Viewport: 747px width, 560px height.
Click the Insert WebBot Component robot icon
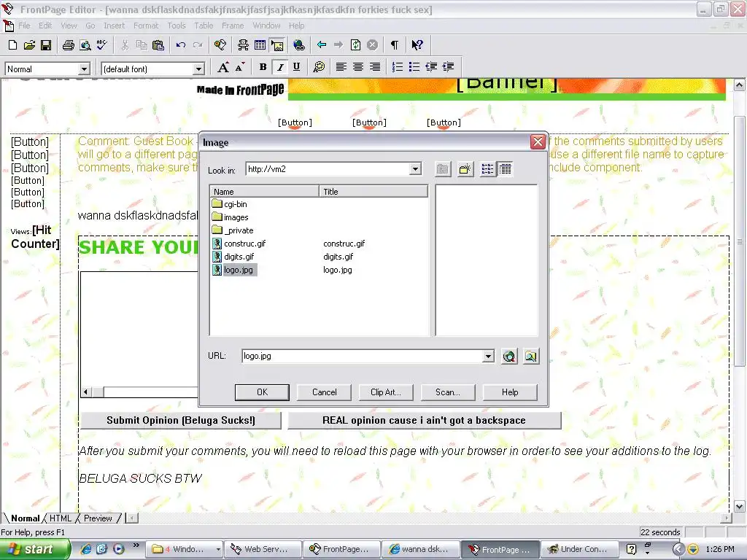[x=243, y=45]
